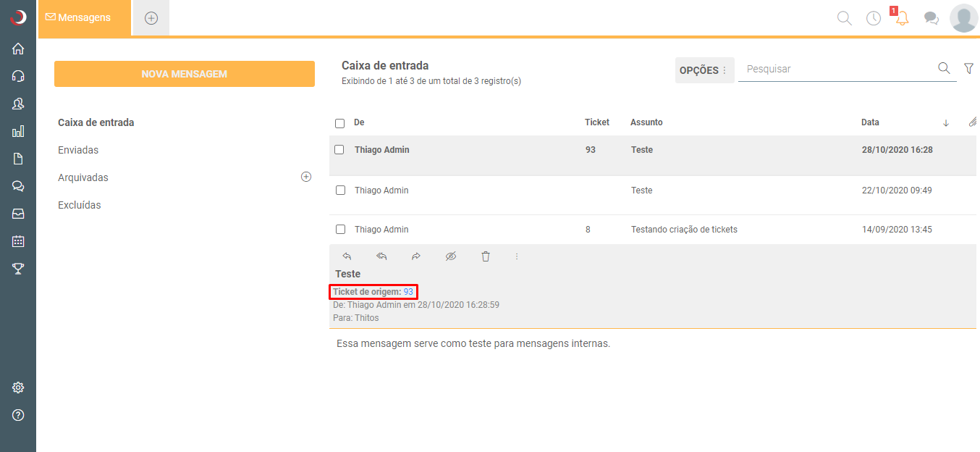Open the bar chart reports icon

coord(18,131)
